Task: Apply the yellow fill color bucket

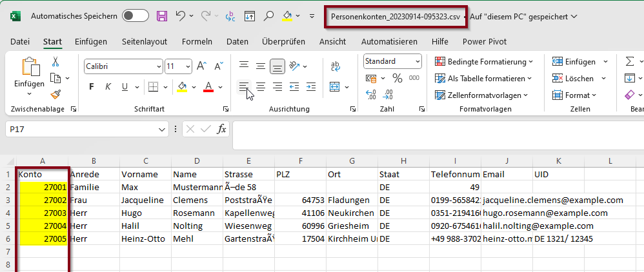Action: coord(182,86)
